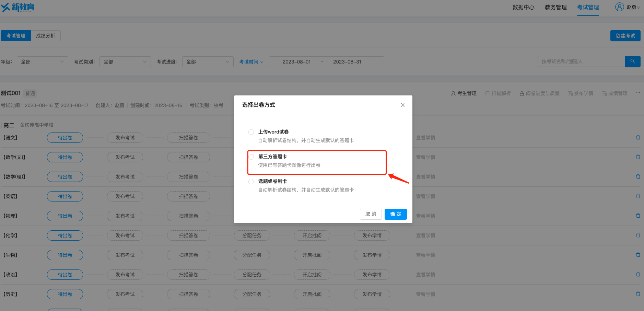Screen dimensions: 644x311
Task: Click the 新教育 logo
Action: click(x=18, y=7)
